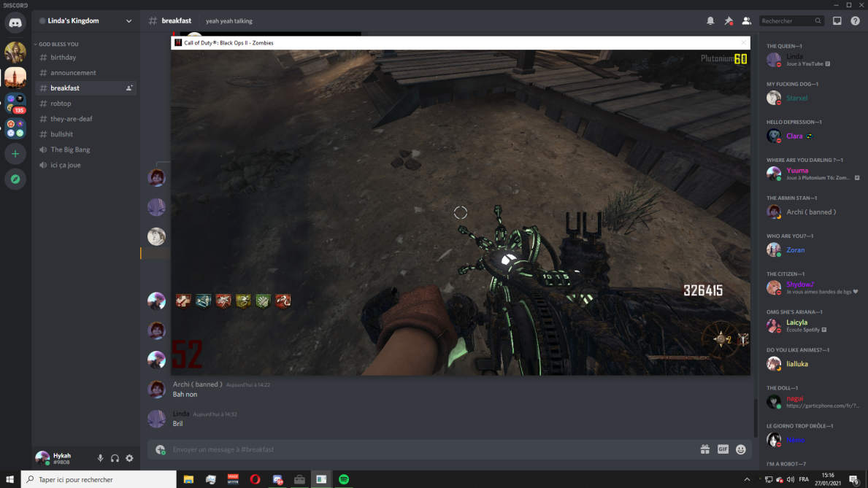Image resolution: width=868 pixels, height=488 pixels.
Task: Toggle microphone mute
Action: click(101, 458)
